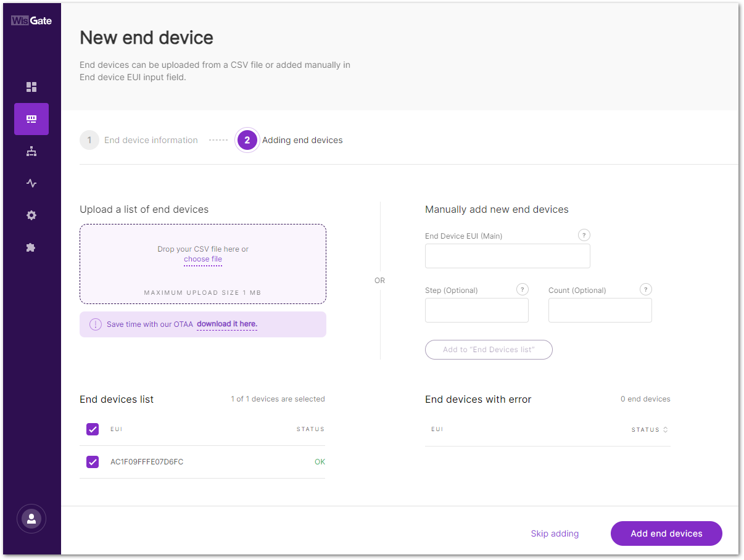Screen dimensions: 744x560
Task: Click Skip adding at the bottom
Action: tap(554, 533)
